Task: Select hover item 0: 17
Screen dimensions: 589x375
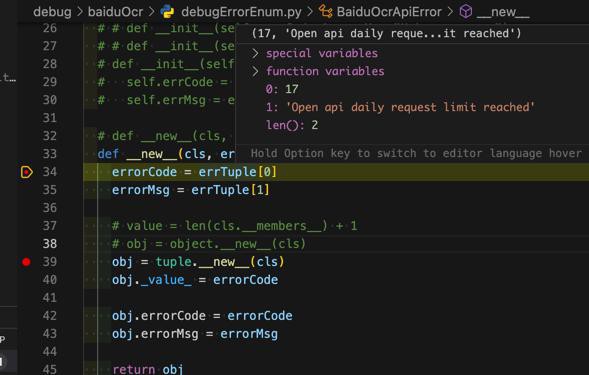Action: click(x=282, y=89)
